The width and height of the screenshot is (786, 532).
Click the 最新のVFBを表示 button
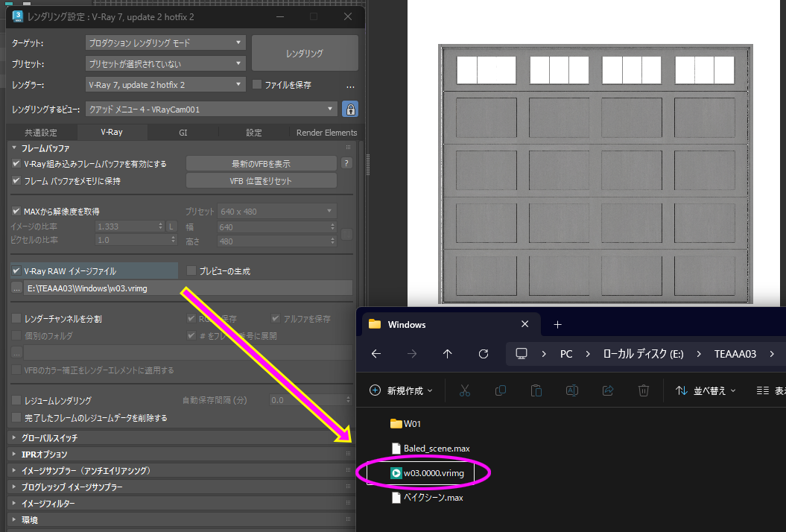click(261, 163)
